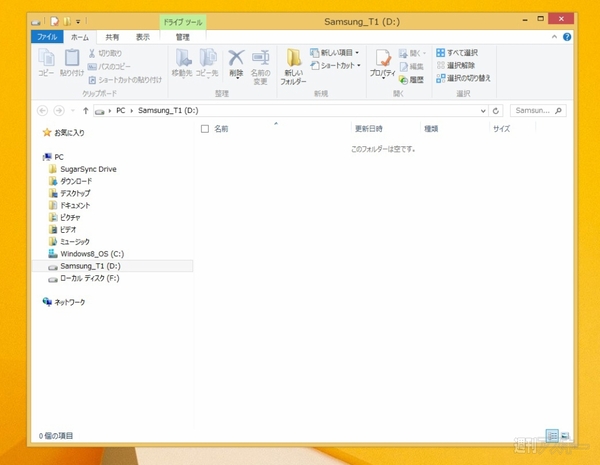
Task: Click the Cut (切り取り) scissors icon
Action: (x=92, y=53)
